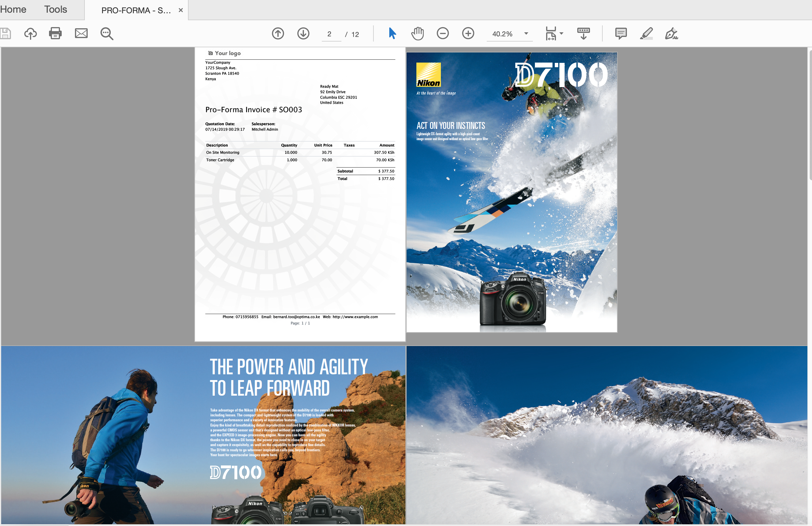Viewport: 812px width, 526px height.
Task: Click the ACT ON YOUR INSTINCTS headline
Action: point(451,125)
